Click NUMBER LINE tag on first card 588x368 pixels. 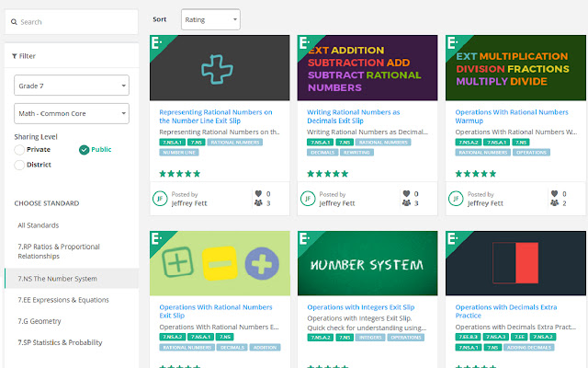(179, 153)
